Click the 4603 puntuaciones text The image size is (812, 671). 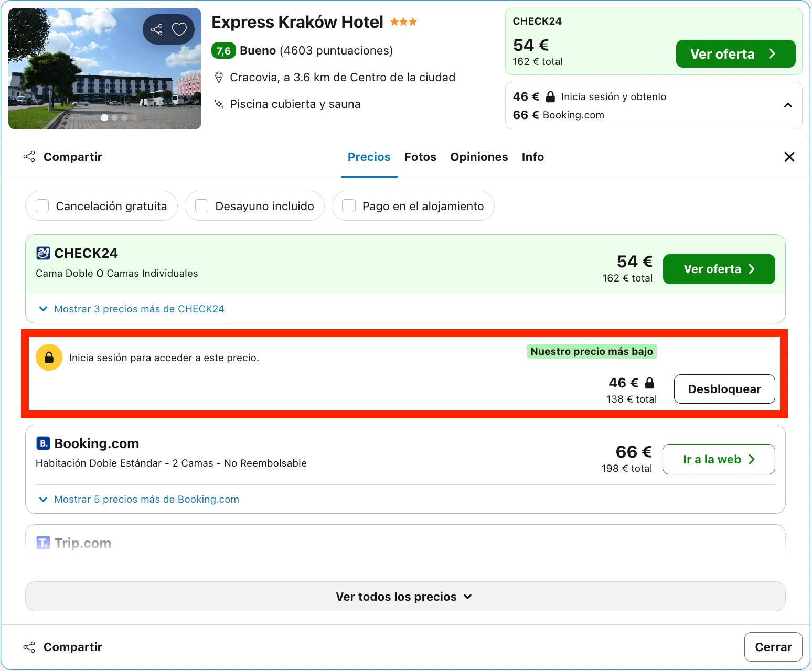click(x=336, y=51)
